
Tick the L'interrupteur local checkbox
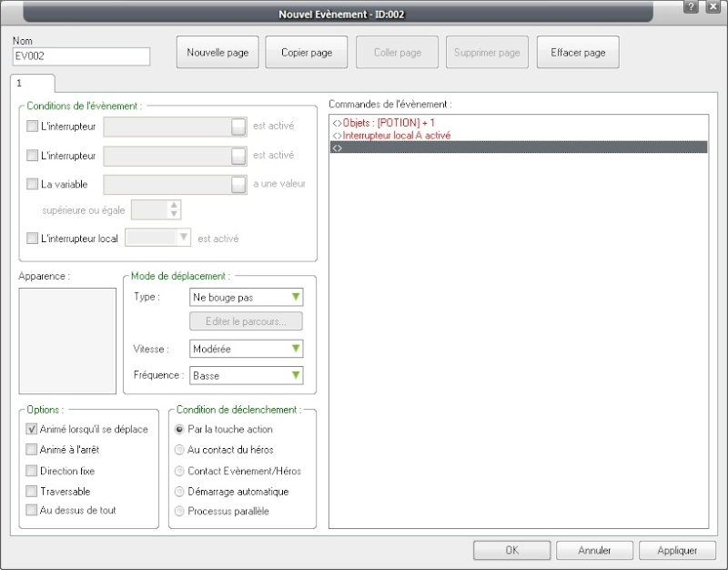click(32, 239)
